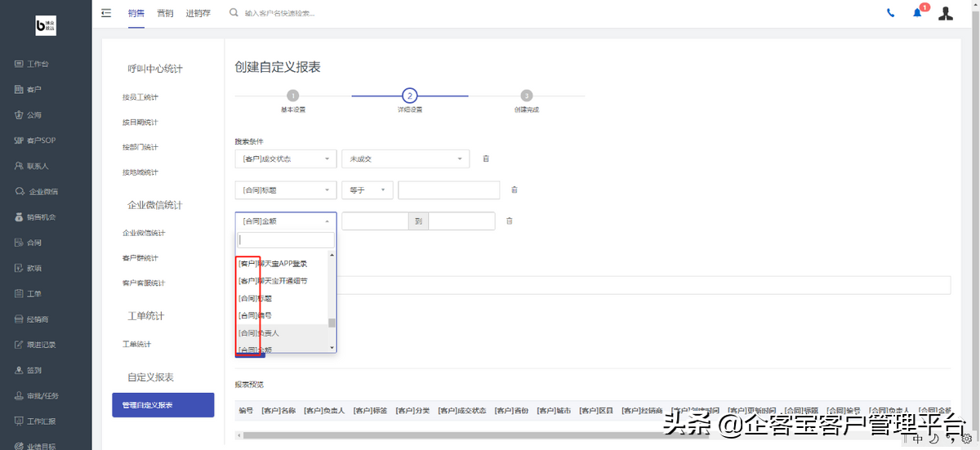
Task: Choose [合同]编号 option in open list
Action: (x=282, y=315)
